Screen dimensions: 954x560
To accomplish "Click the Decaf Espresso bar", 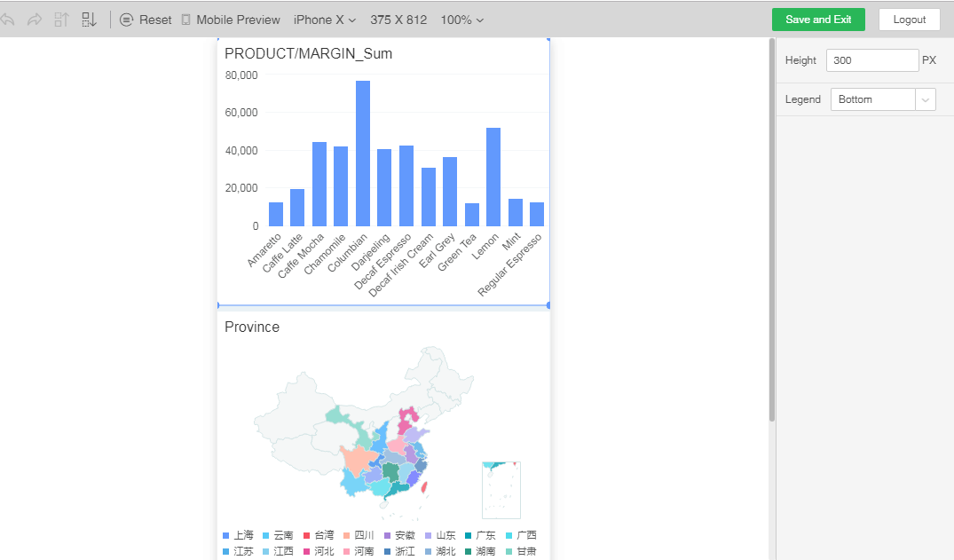I will pyautogui.click(x=406, y=186).
